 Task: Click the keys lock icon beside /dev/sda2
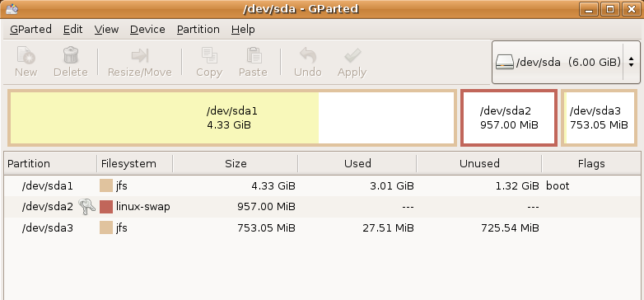tap(86, 207)
